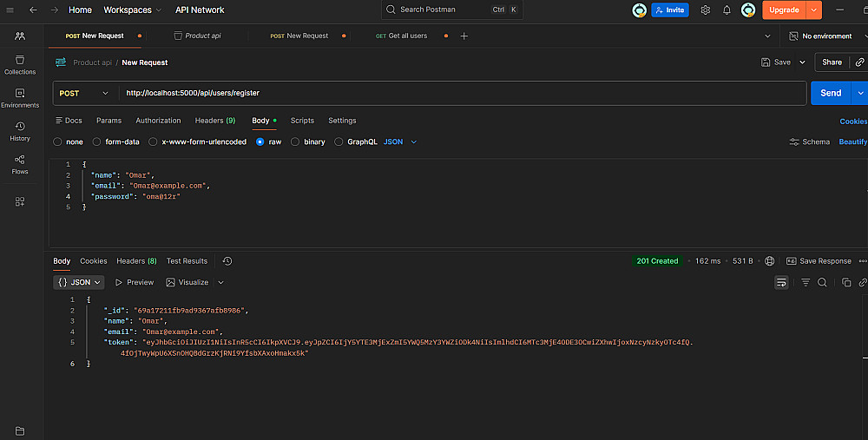Screen dimensions: 868x440
Task: Copy the response body using copy icon
Action: 846,283
